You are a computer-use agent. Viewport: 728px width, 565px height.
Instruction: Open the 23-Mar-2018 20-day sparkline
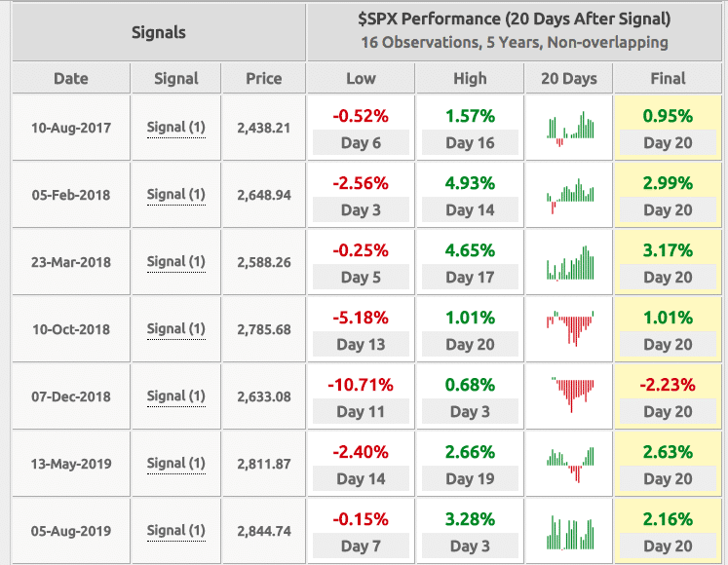[570, 262]
